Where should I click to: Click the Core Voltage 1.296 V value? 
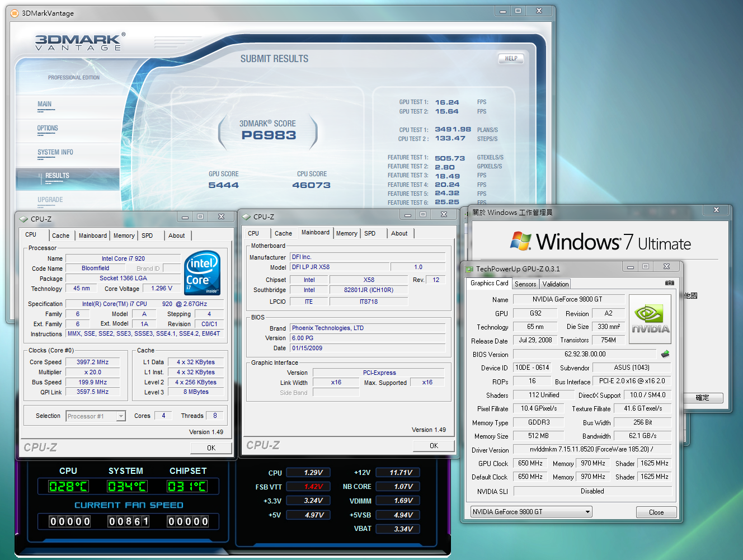coord(162,288)
